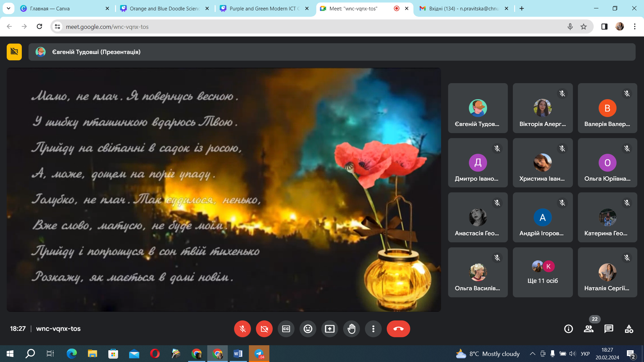Viewport: 644px width, 362px height.
Task: Open the Chrome profile avatar
Action: [x=620, y=26]
